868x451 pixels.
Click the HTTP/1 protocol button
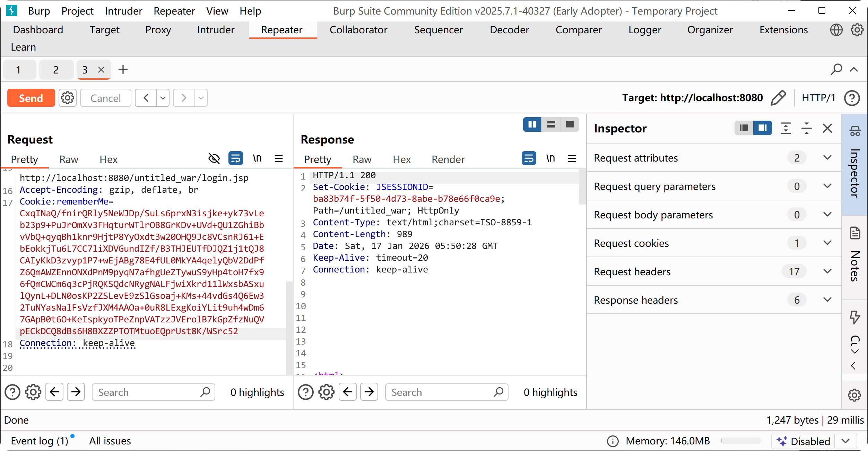818,98
